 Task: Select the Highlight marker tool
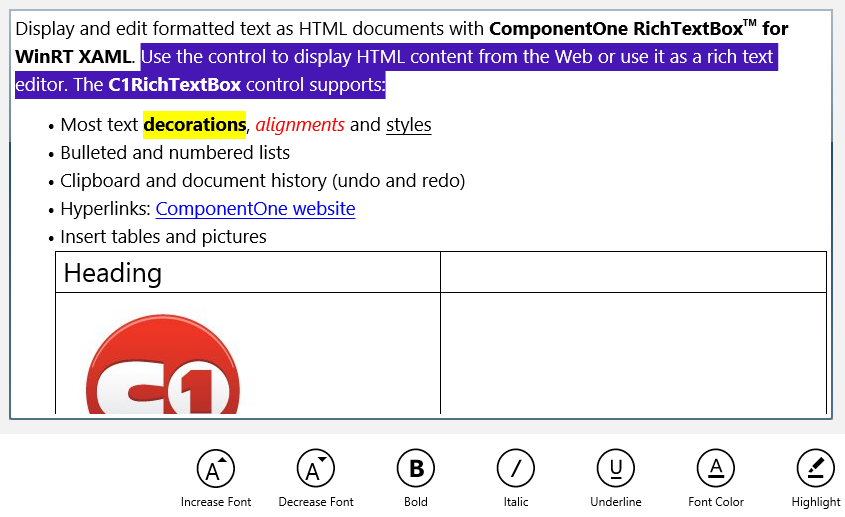pyautogui.click(x=816, y=468)
